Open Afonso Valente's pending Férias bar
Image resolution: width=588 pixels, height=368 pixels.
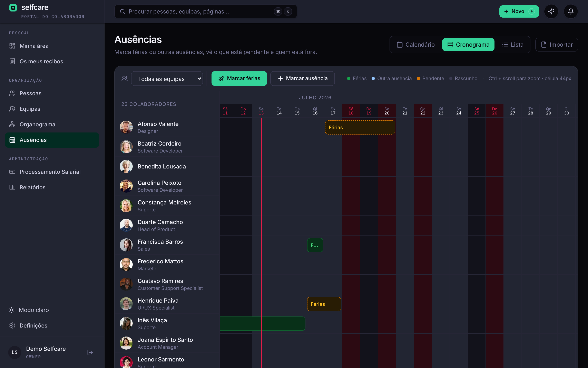tap(360, 127)
